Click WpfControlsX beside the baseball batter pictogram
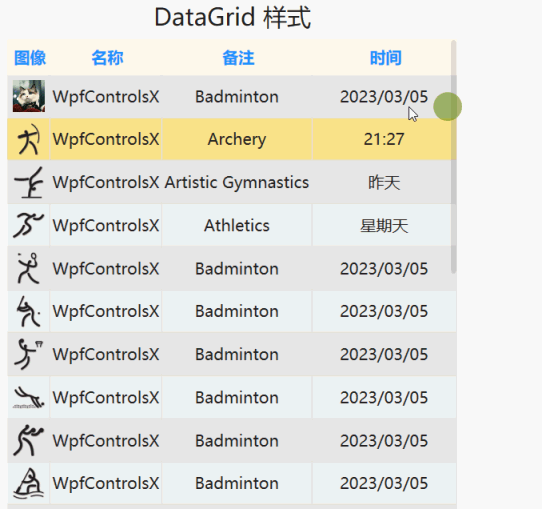The height and width of the screenshot is (509, 542). point(106,311)
